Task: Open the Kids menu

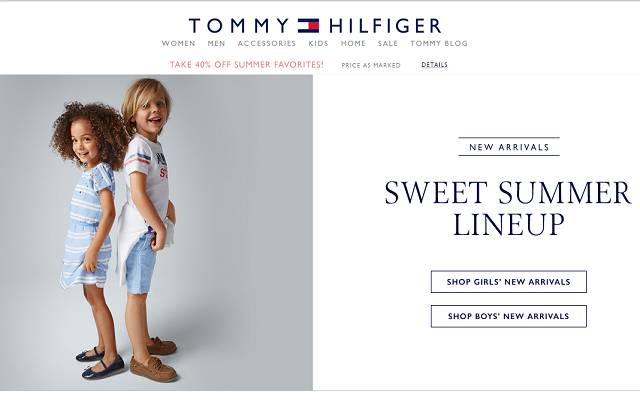Action: coord(318,43)
